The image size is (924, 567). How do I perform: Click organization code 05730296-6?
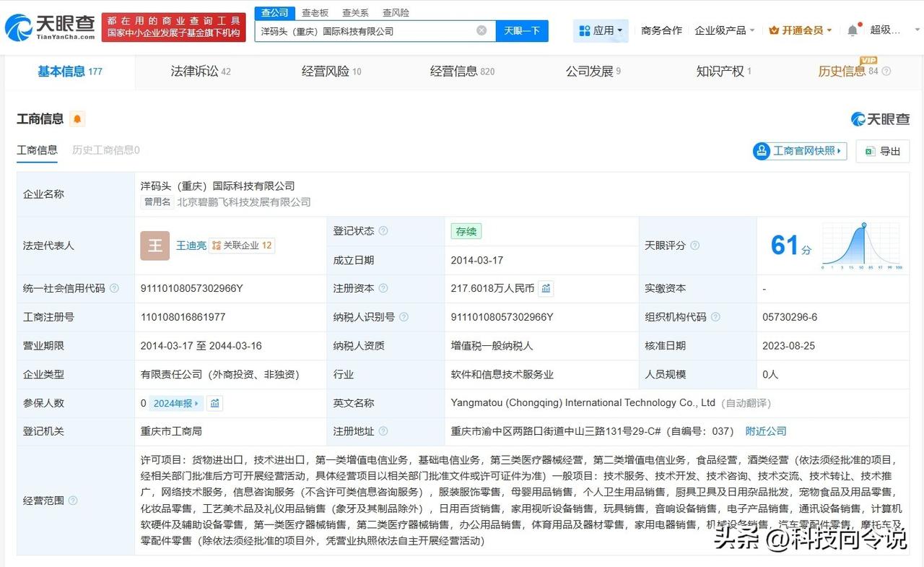(x=790, y=317)
